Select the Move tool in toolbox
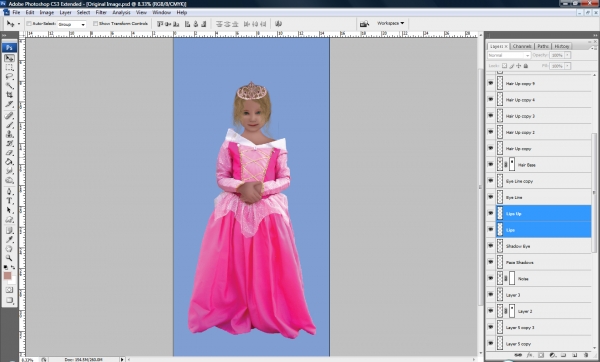600x362 pixels. pyautogui.click(x=9, y=58)
